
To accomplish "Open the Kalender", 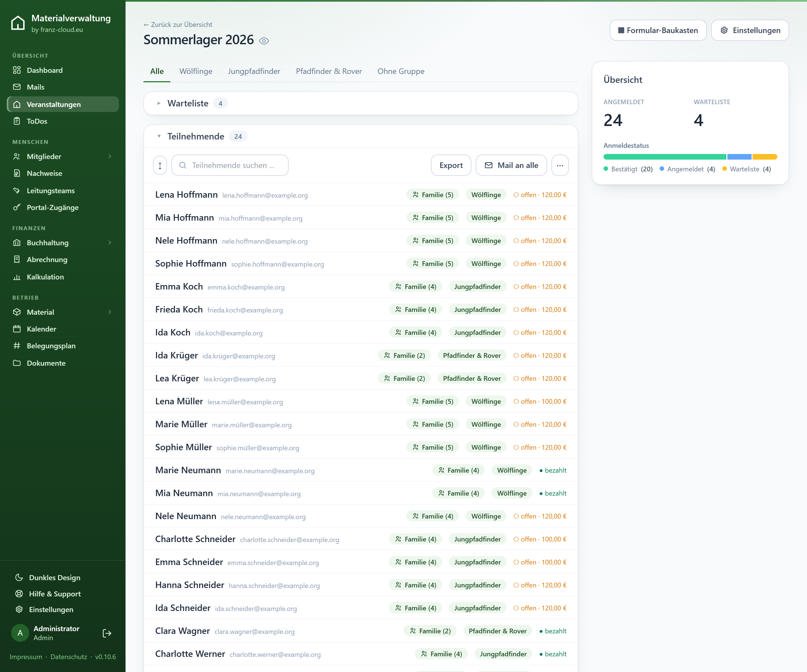I will coord(63,329).
